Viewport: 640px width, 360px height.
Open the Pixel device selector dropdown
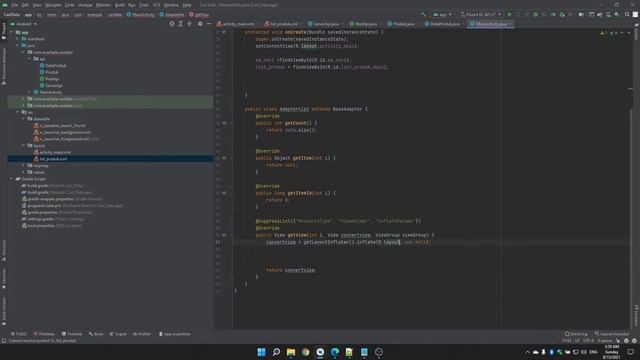tap(480, 14)
